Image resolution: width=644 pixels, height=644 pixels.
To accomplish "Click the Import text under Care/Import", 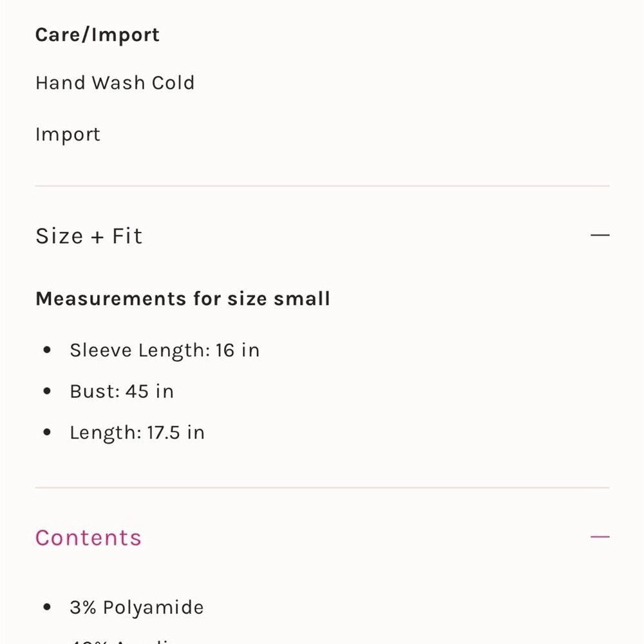I will tap(68, 135).
